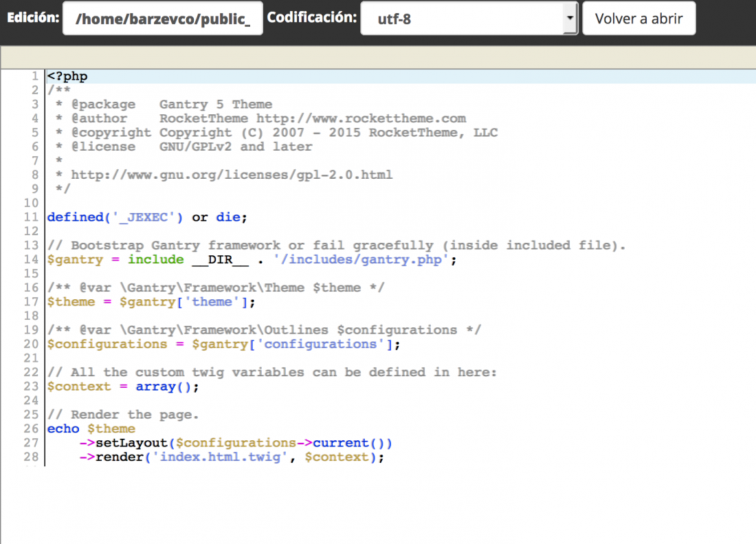Click the @author RocketTheme comment line
Screen dimensions: 756x544
tap(261, 119)
